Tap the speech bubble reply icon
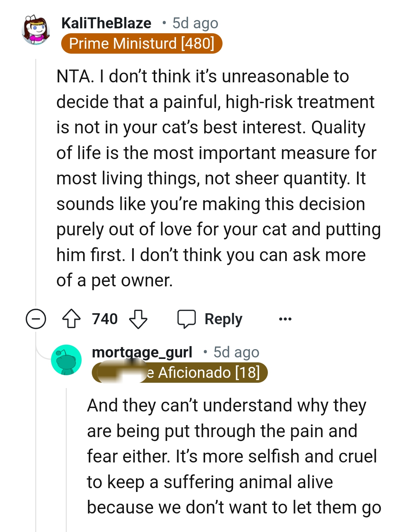The image size is (408, 532). 187,319
